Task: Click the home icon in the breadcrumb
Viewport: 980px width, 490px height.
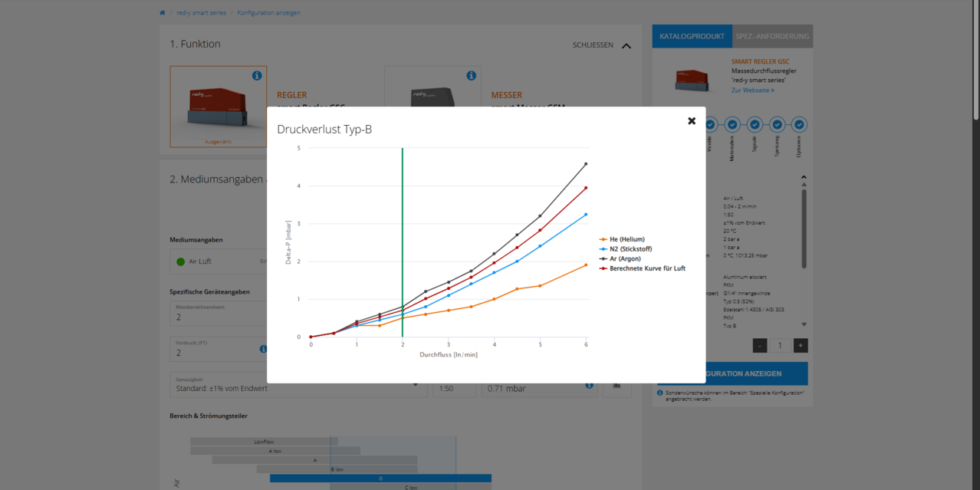Action: click(163, 13)
